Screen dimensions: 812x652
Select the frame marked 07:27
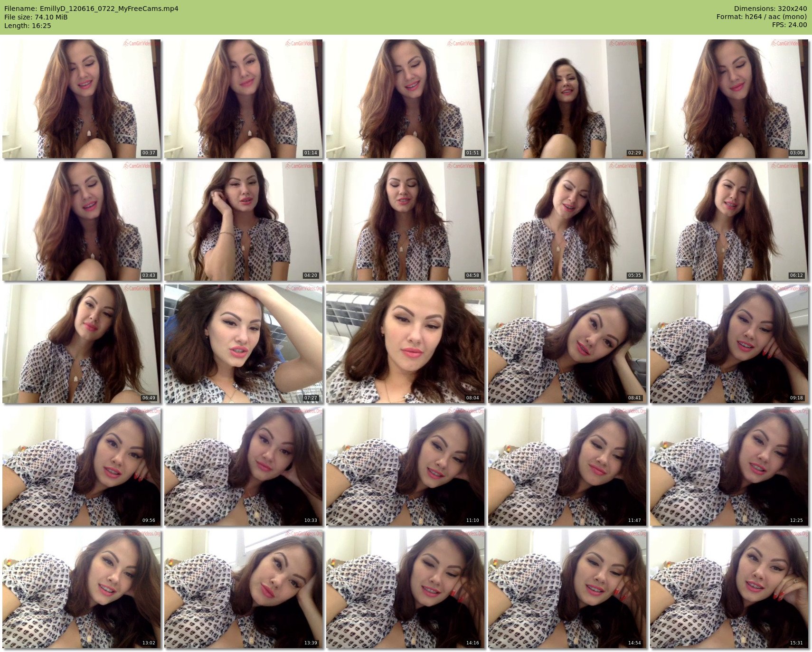pyautogui.click(x=243, y=344)
